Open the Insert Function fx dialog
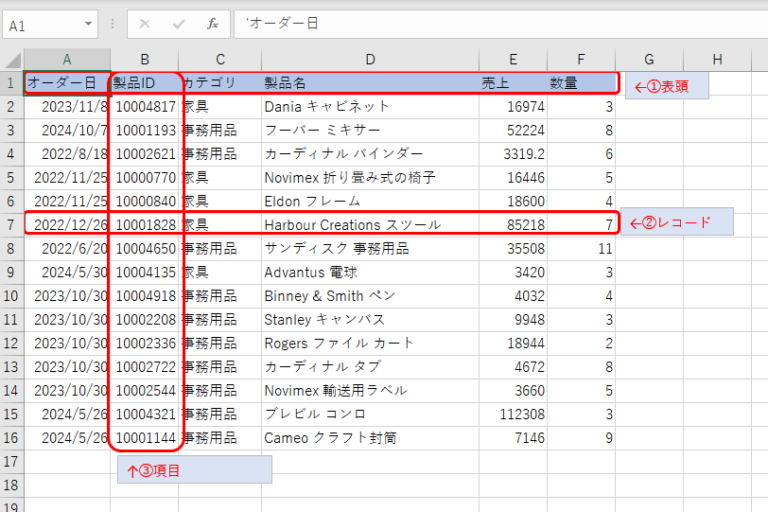 212,24
